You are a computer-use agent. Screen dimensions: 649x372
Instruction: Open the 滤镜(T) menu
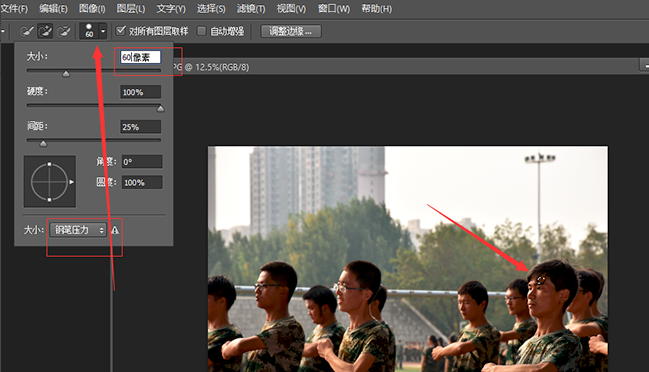click(x=251, y=9)
